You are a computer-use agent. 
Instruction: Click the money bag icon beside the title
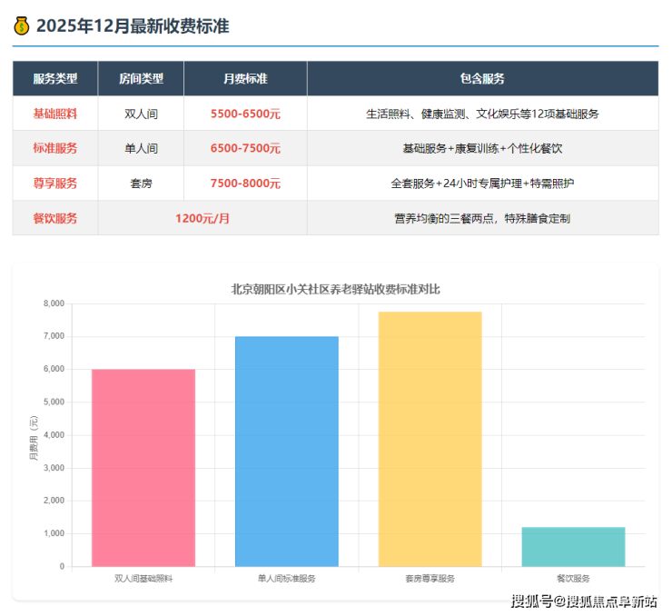coord(22,26)
